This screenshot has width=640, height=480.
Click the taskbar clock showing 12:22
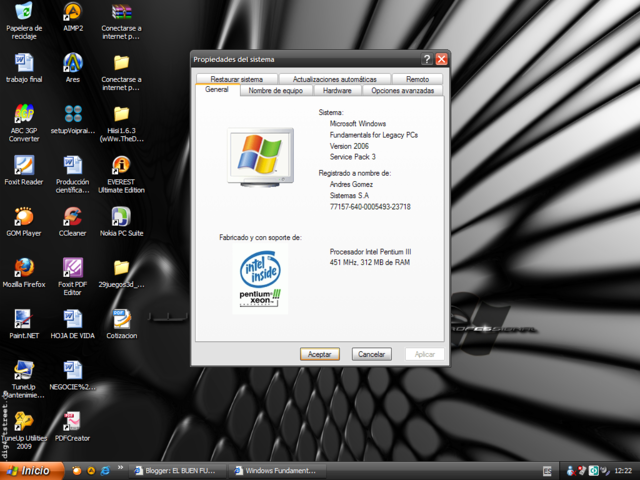pos(623,471)
